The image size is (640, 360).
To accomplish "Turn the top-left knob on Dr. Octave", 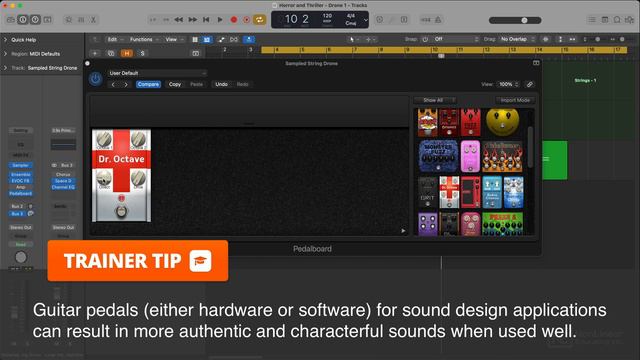I will click(x=104, y=140).
